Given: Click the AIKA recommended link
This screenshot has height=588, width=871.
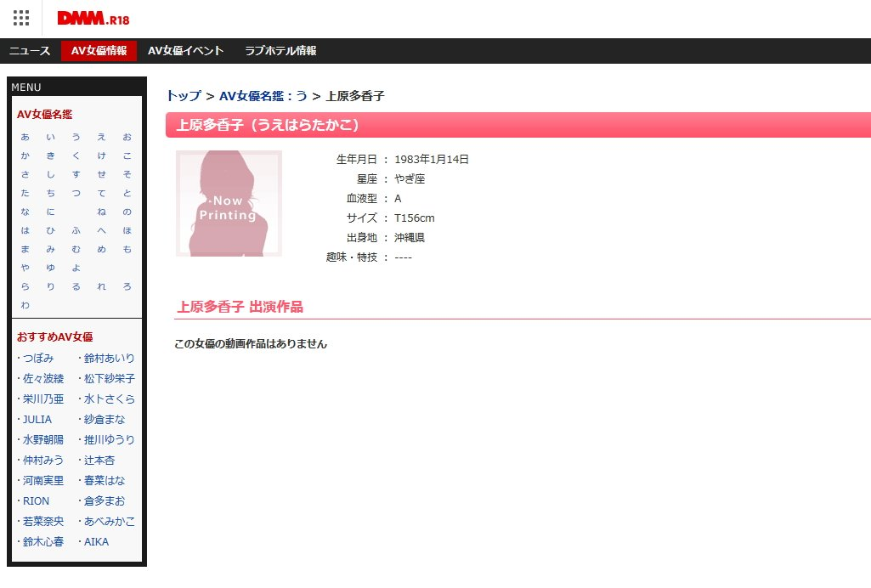Looking at the screenshot, I should coord(97,541).
